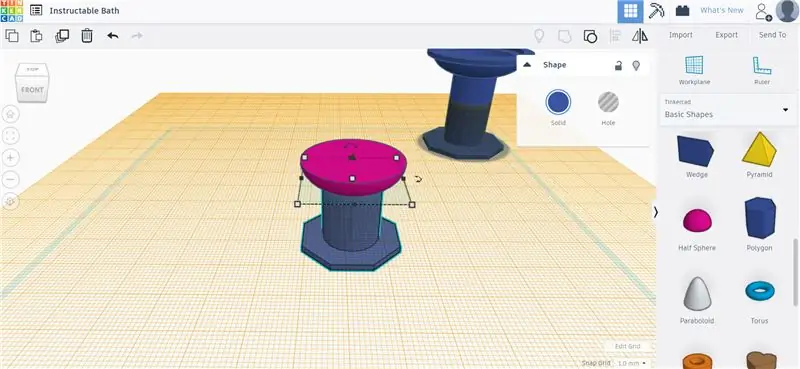Screen dimensions: 800x369
Task: Open the Mirror tool icon
Action: (x=640, y=36)
